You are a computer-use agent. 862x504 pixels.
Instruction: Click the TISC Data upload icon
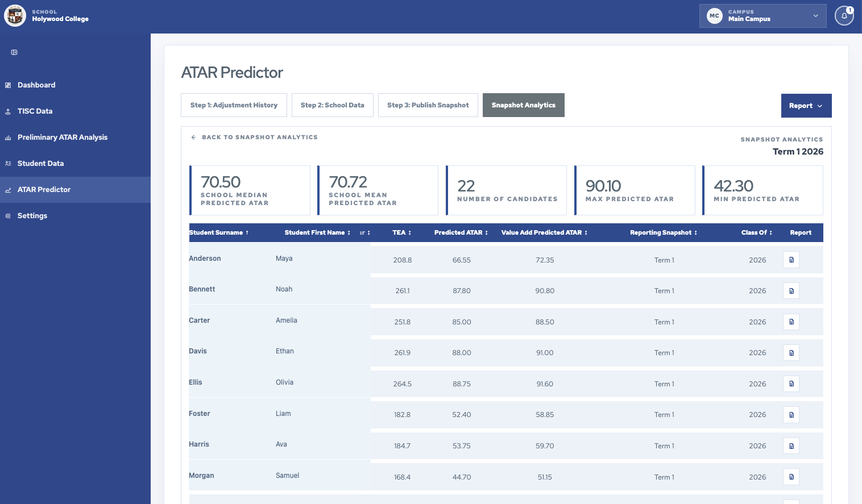point(8,111)
